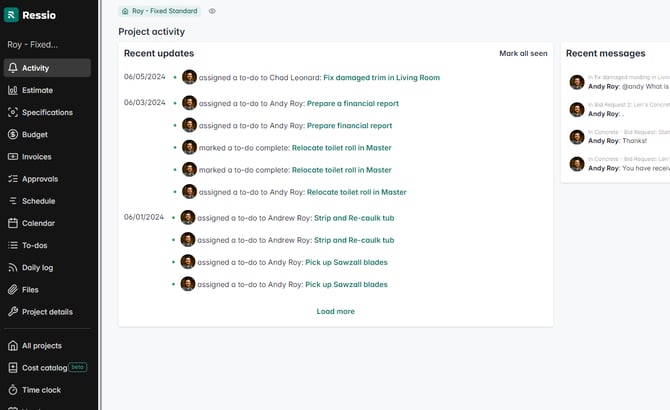This screenshot has height=410, width=670.
Task: Click the Calendar icon in sidebar
Action: click(13, 223)
